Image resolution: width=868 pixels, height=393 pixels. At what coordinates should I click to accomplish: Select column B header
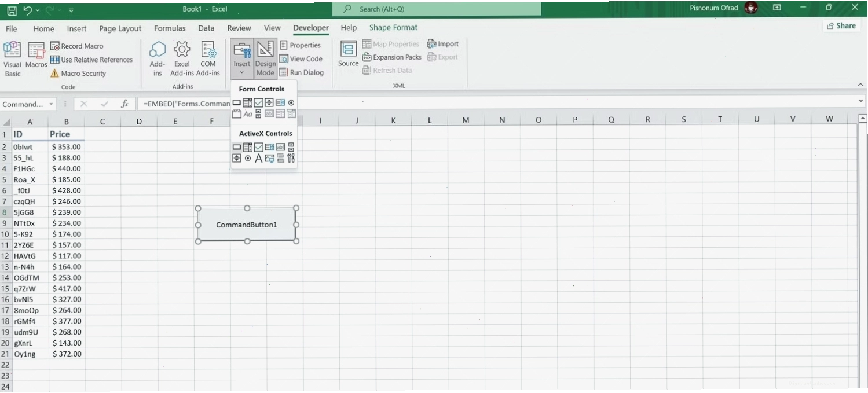pyautogui.click(x=67, y=122)
